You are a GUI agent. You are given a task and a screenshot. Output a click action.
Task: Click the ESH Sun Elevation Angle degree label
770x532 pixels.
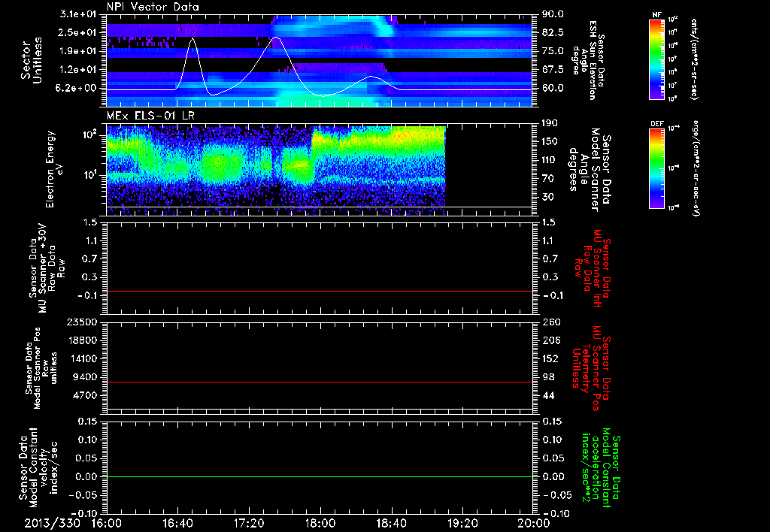(588, 60)
